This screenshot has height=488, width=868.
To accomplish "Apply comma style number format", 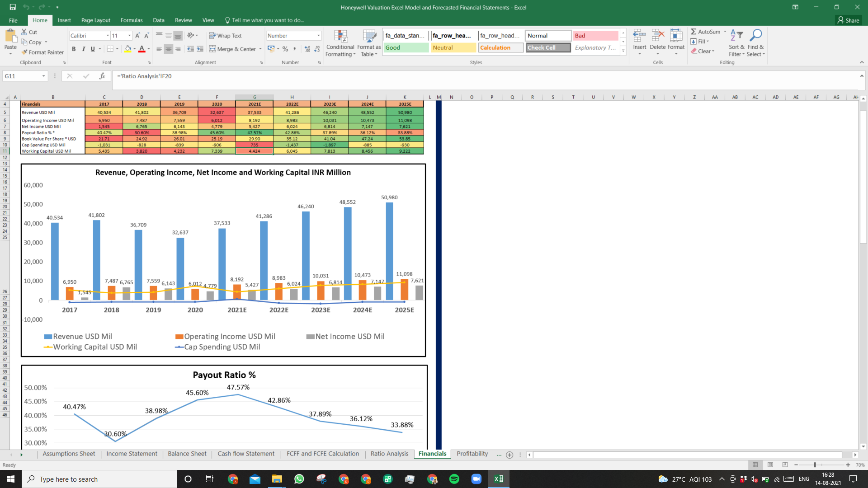I will tap(295, 49).
